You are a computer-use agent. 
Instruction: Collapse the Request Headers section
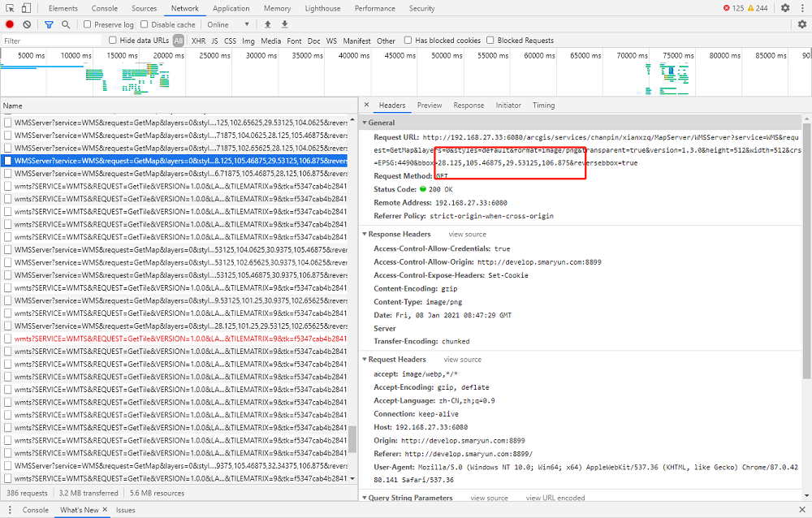point(365,360)
